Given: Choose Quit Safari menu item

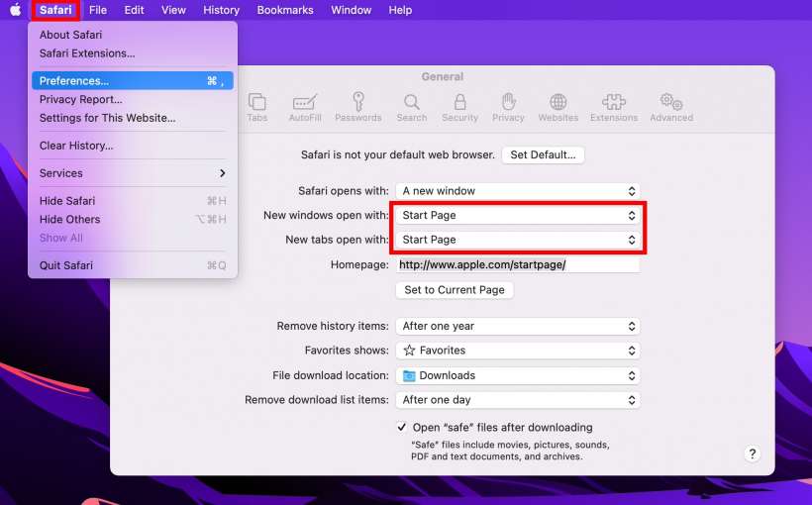Looking at the screenshot, I should 133,265.
